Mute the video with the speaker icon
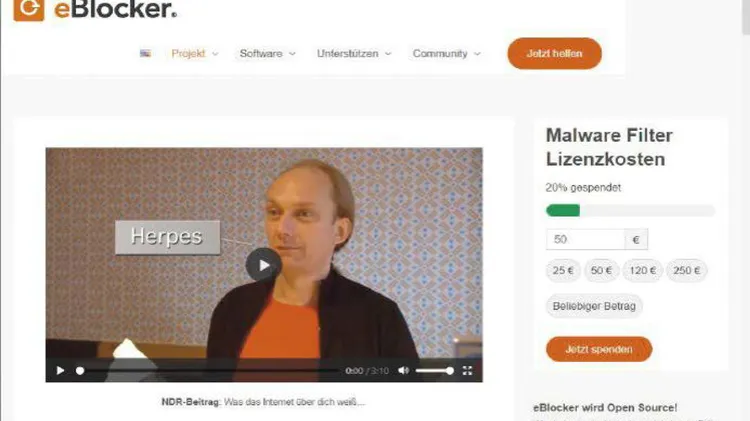 [x=404, y=370]
